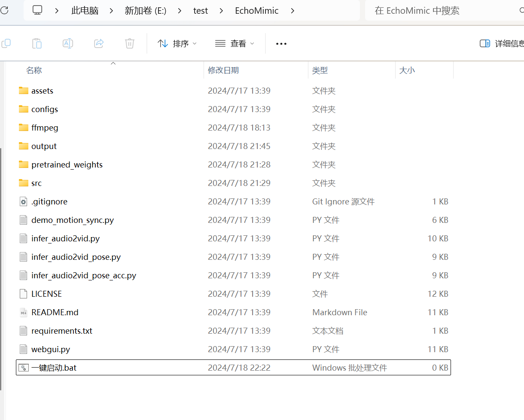Viewport: 524px width, 420px height.
Task: Select the src folder icon
Action: [24, 183]
